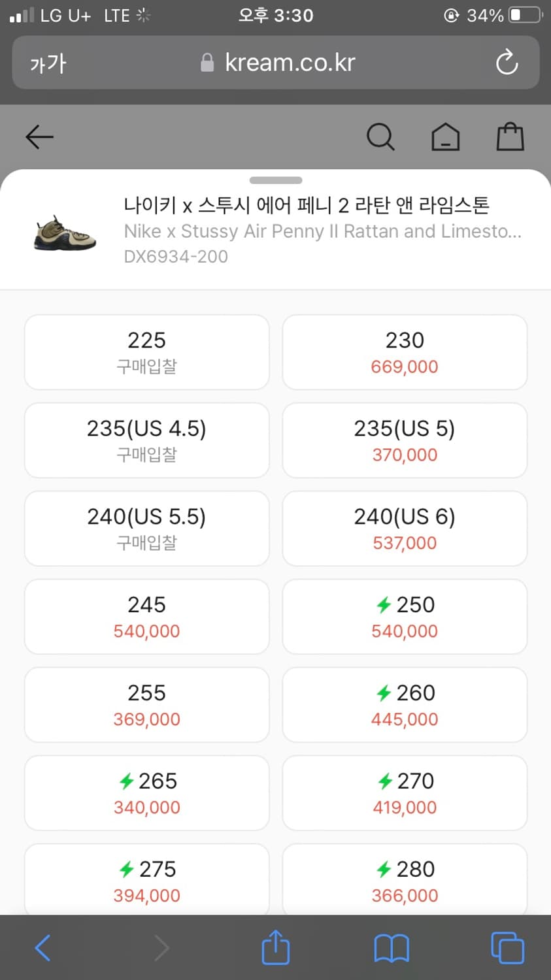Image resolution: width=551 pixels, height=980 pixels.
Task: Open the search magnifier icon
Action: pos(380,137)
